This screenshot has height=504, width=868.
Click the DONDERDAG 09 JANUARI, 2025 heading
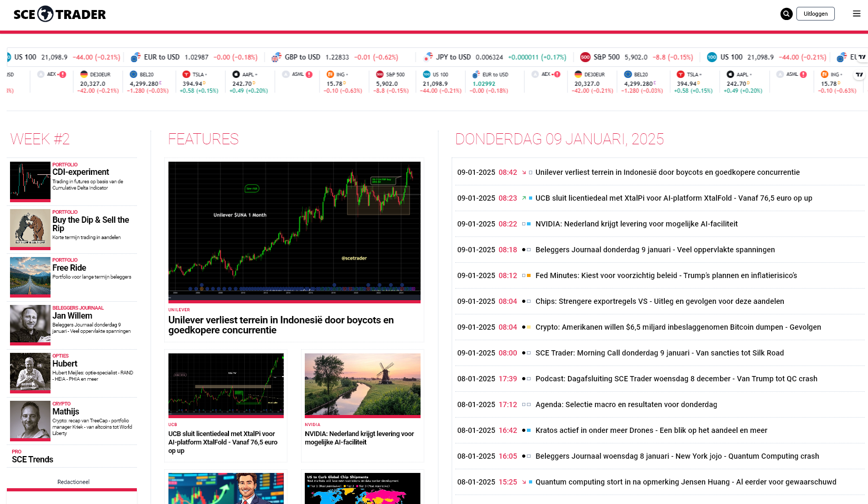point(560,139)
